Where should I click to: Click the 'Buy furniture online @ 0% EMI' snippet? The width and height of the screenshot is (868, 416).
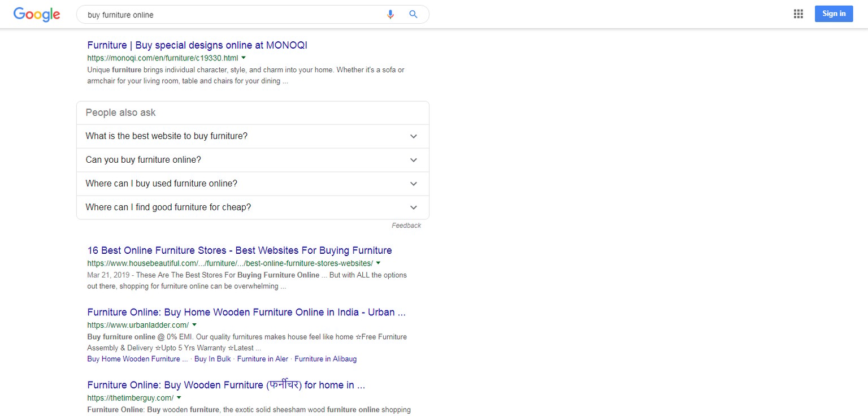[x=247, y=343]
